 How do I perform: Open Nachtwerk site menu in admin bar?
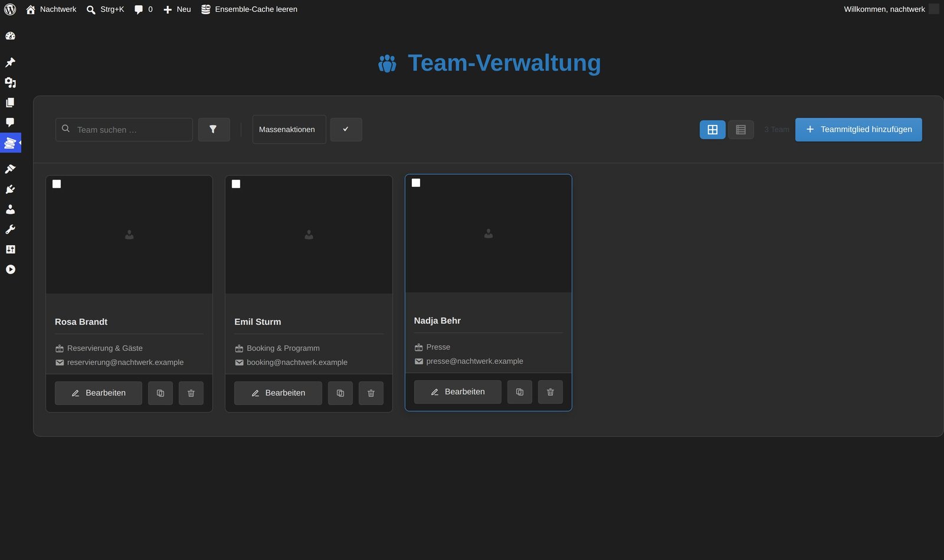click(x=51, y=9)
